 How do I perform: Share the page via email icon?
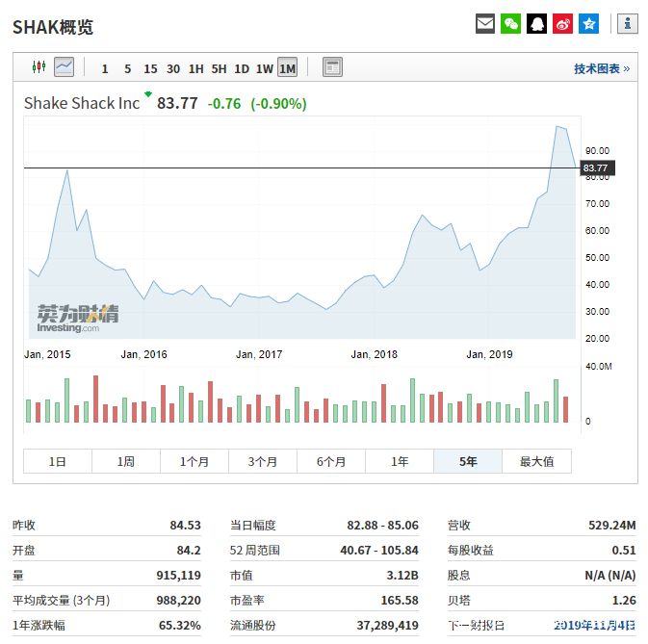click(x=485, y=24)
